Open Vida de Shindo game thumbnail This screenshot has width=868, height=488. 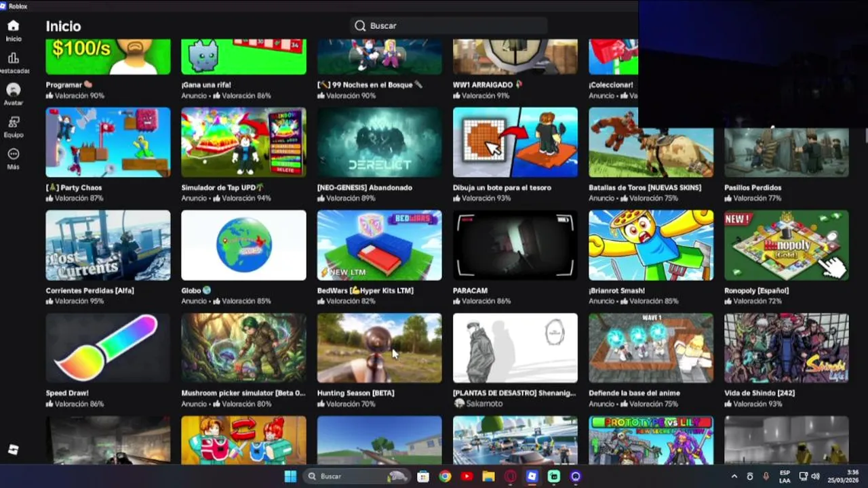click(787, 348)
